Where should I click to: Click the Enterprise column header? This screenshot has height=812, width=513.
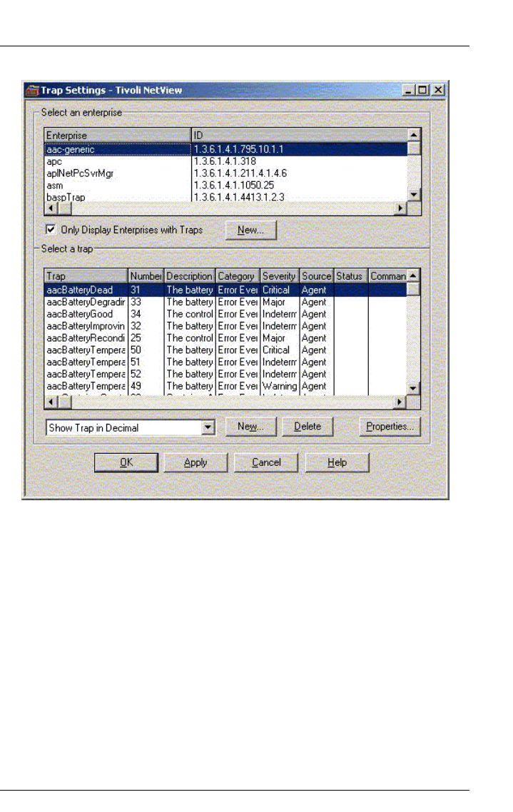click(x=118, y=135)
